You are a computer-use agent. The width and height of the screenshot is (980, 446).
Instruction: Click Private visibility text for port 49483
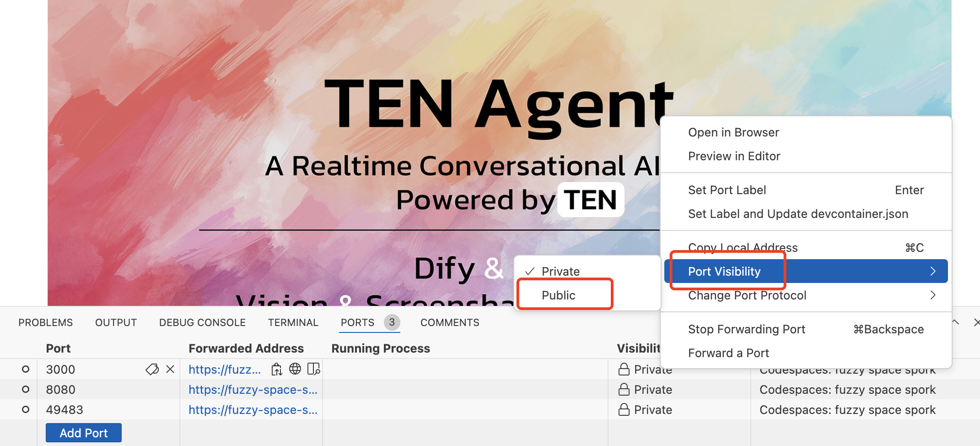click(x=653, y=409)
